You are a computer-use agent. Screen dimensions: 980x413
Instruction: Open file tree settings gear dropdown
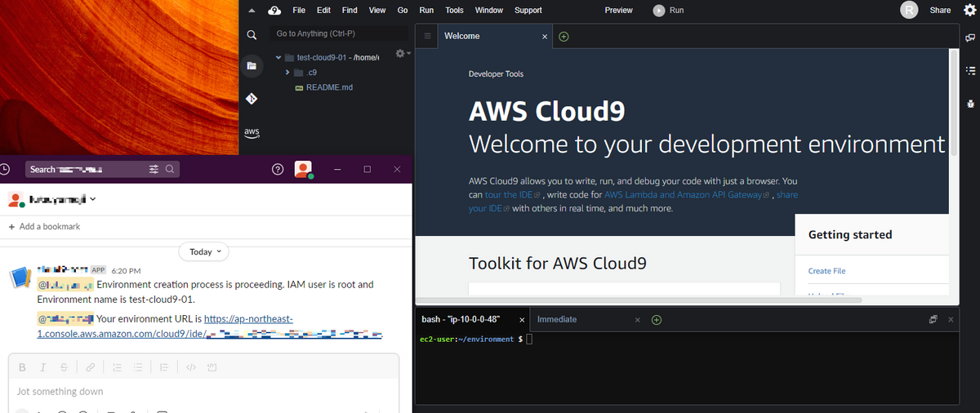click(x=403, y=53)
